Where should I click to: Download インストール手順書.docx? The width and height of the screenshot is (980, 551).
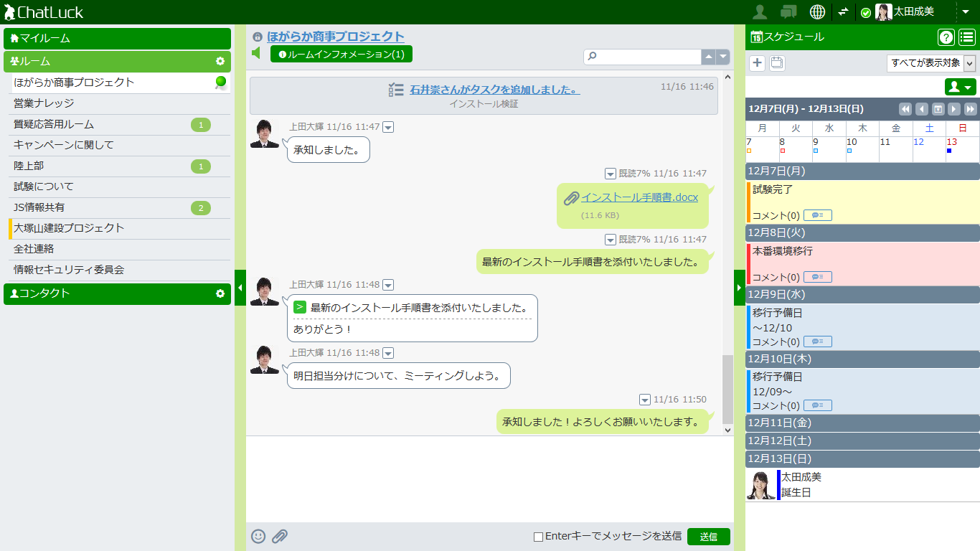[x=639, y=197]
